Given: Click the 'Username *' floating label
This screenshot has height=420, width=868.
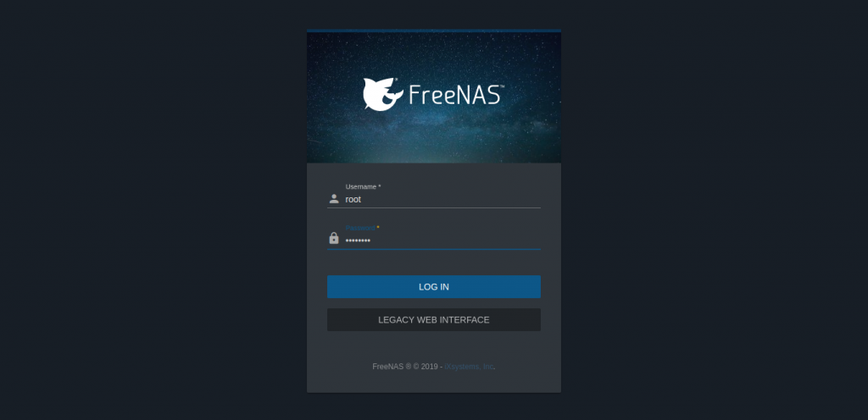Looking at the screenshot, I should 363,187.
